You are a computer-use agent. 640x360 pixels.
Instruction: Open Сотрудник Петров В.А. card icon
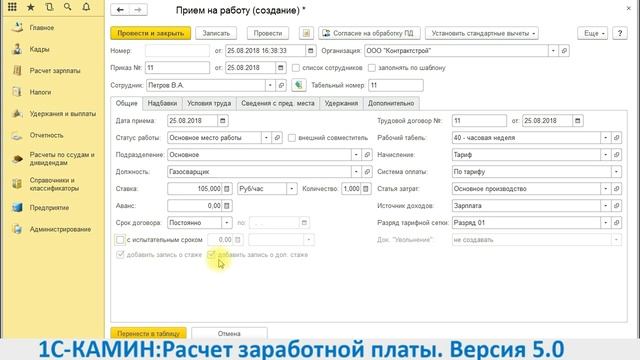coord(281,85)
